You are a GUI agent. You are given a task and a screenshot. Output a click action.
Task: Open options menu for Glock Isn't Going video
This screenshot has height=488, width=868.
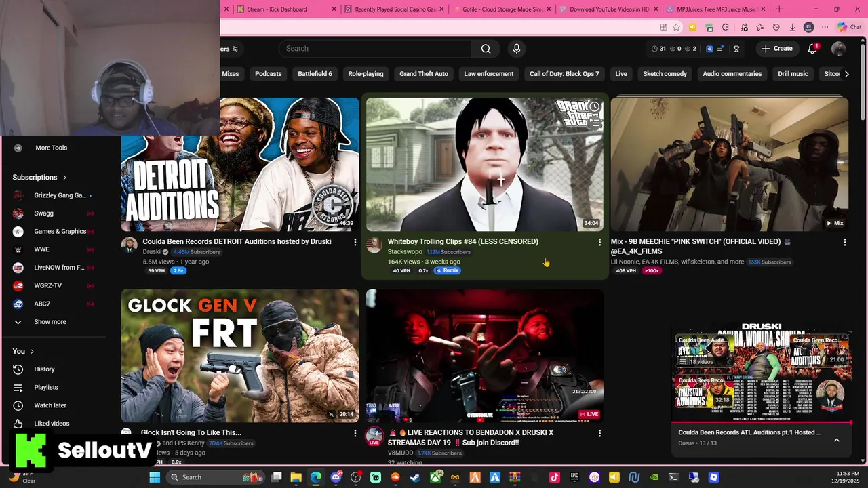point(355,433)
